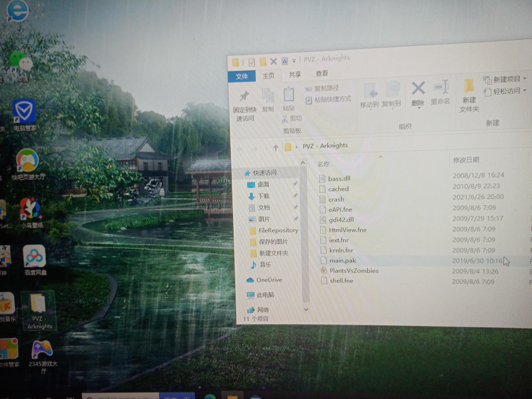The height and width of the screenshot is (399, 532).
Task: Select 文档 in the navigation pane
Action: pyautogui.click(x=259, y=208)
